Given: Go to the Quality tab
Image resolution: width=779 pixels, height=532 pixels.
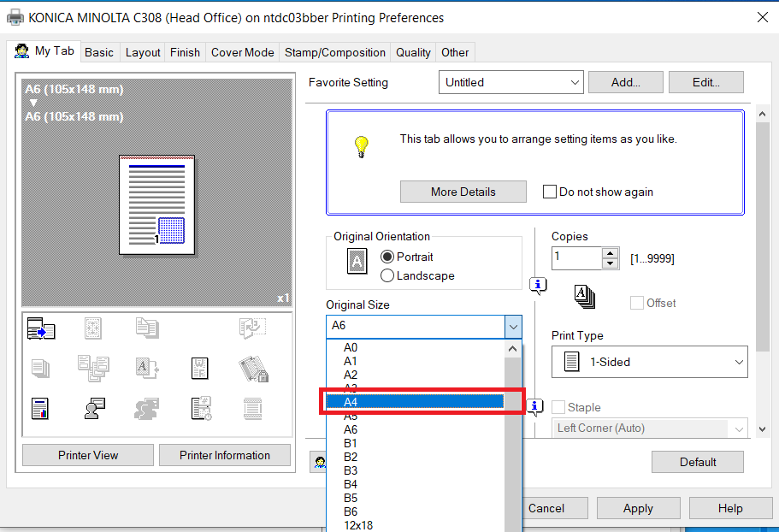Looking at the screenshot, I should point(413,53).
